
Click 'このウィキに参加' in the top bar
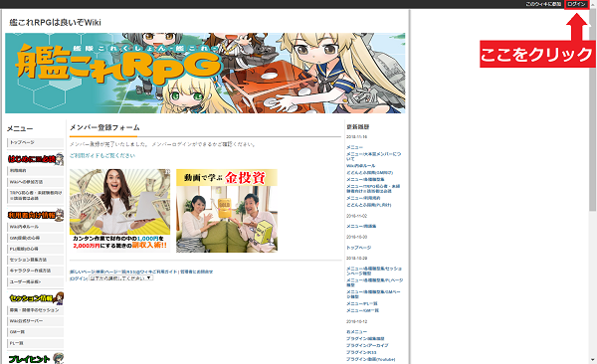(x=543, y=4)
